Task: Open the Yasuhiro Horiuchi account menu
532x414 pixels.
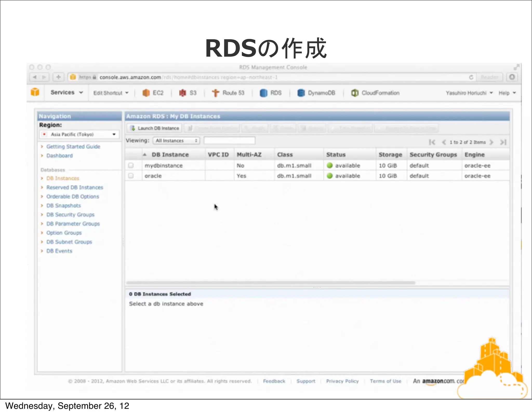Action: (469, 93)
